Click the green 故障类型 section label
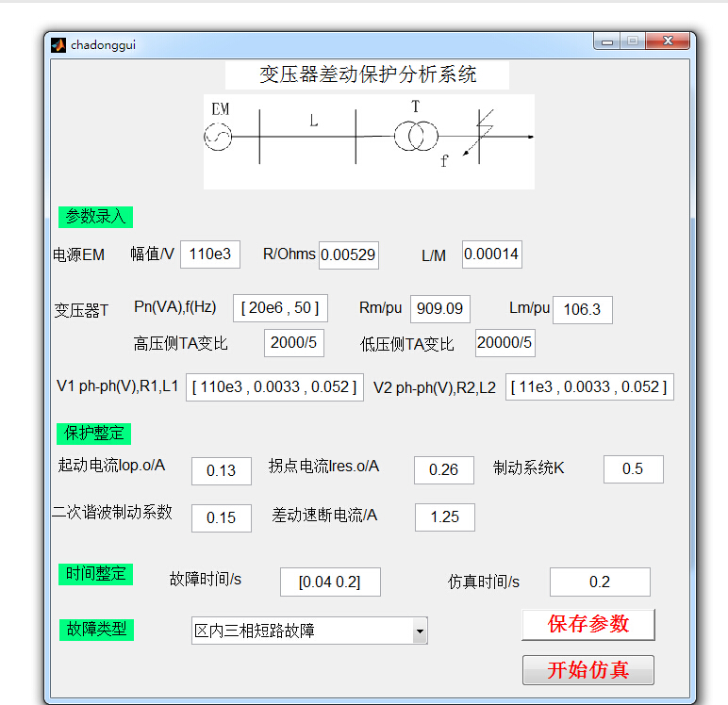728x705 pixels. pos(96,630)
